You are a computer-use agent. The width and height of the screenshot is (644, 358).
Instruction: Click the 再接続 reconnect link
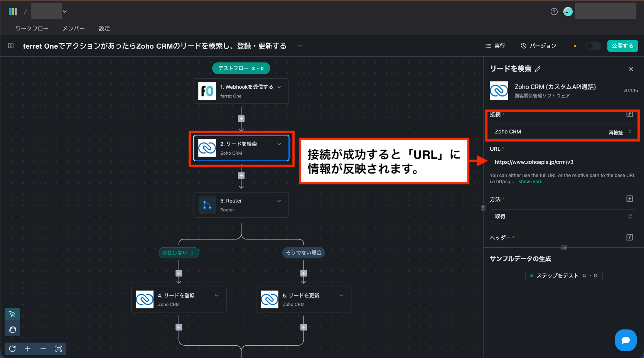(x=616, y=133)
